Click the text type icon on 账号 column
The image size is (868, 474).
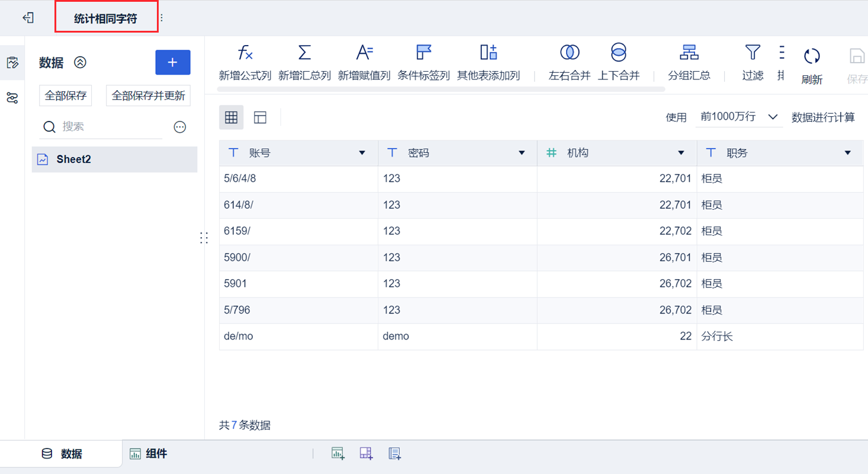point(233,153)
